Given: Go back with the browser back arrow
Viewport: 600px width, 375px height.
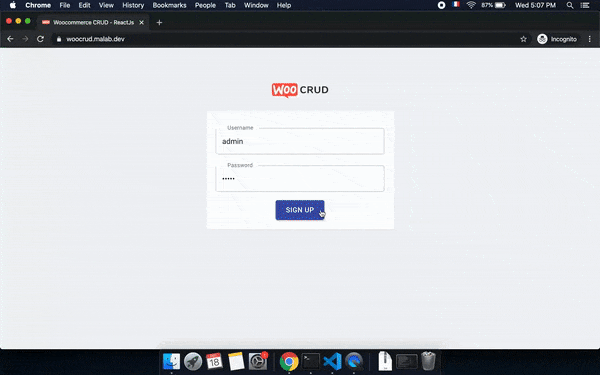Looking at the screenshot, I should 10,39.
